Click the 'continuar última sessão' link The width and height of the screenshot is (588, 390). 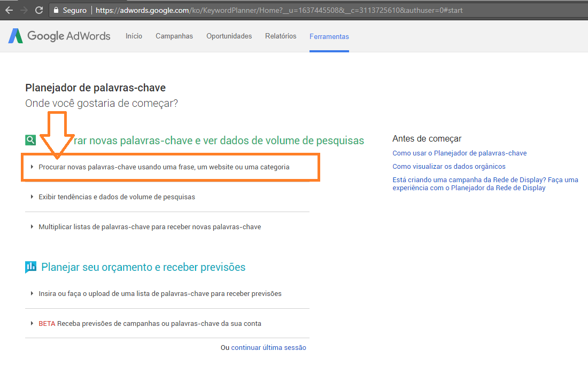point(268,348)
